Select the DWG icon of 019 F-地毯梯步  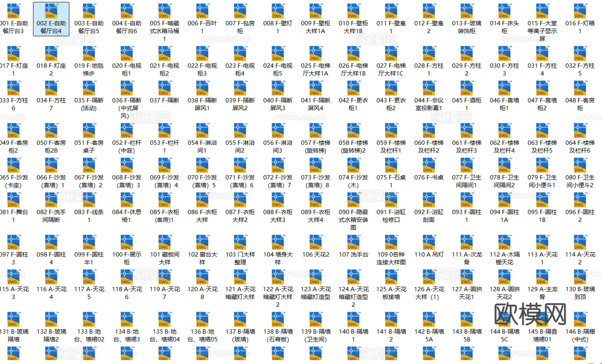[89, 54]
